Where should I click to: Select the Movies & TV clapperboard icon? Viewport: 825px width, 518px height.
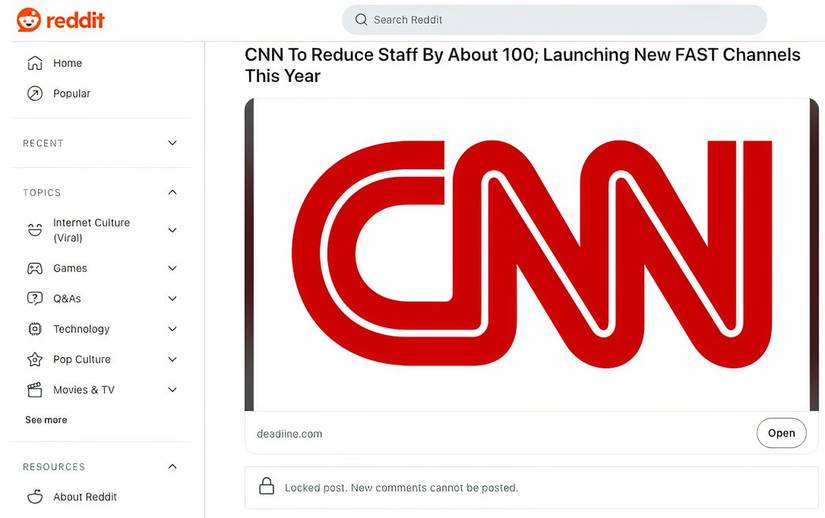pos(35,390)
